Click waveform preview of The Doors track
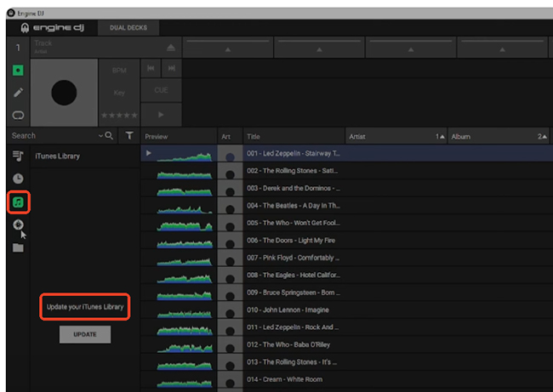 click(185, 243)
